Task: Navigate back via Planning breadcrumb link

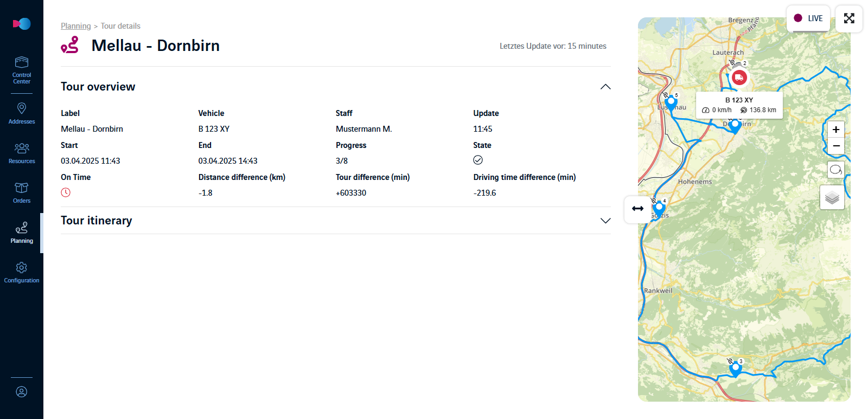Action: point(75,26)
